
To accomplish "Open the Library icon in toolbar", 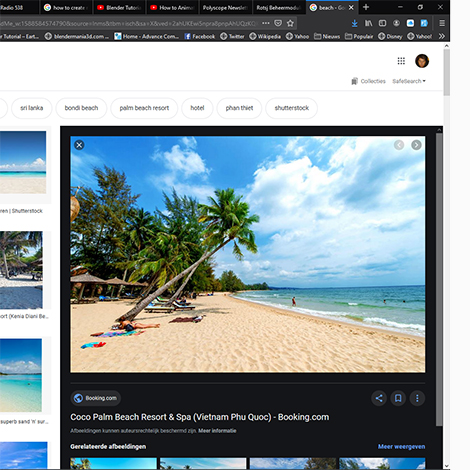I will coord(368,23).
